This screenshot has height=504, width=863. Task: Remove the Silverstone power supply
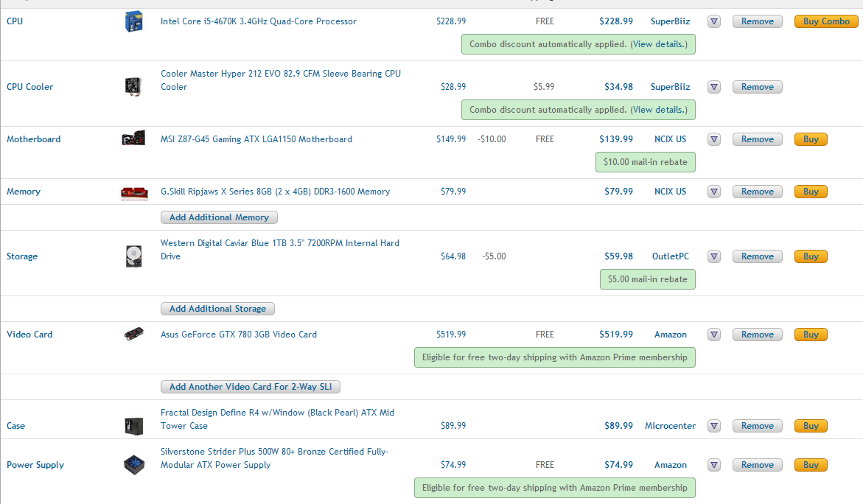pos(758,465)
